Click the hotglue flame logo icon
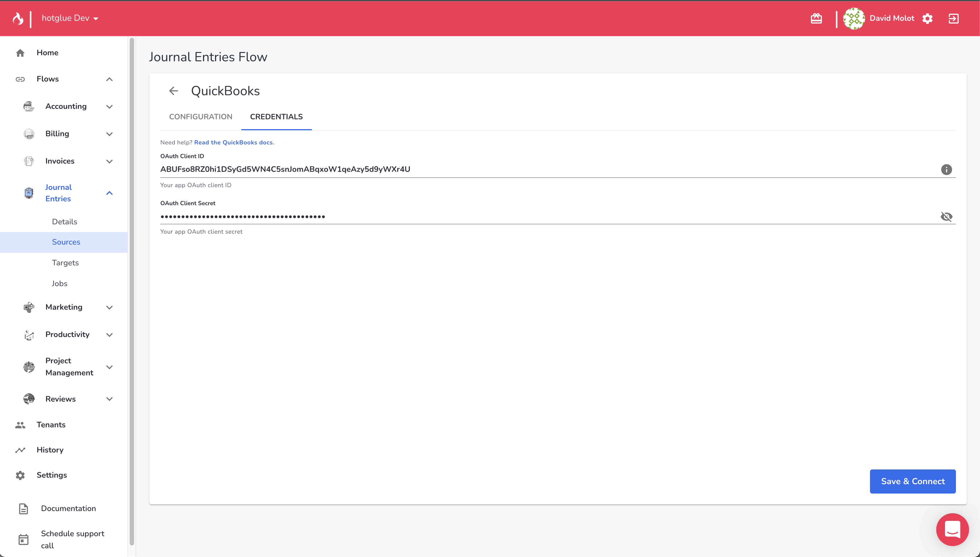Viewport: 980px width, 557px height. pos(18,18)
